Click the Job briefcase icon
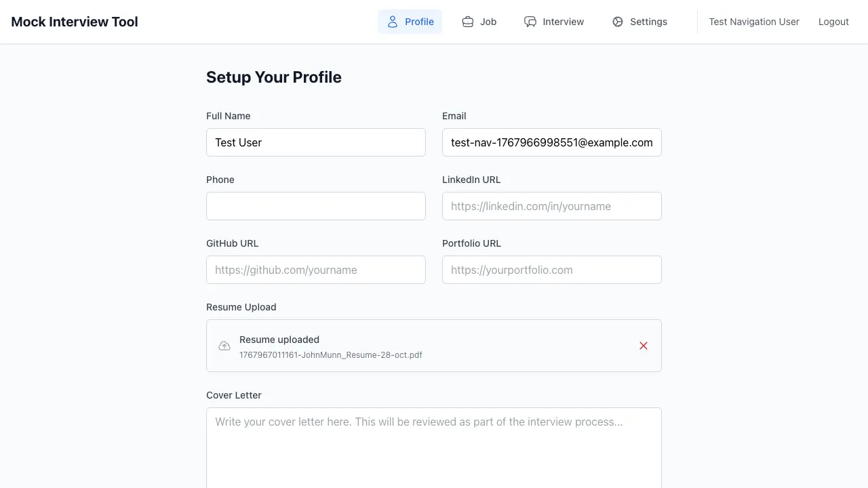Viewport: 868px width, 488px height. [468, 22]
